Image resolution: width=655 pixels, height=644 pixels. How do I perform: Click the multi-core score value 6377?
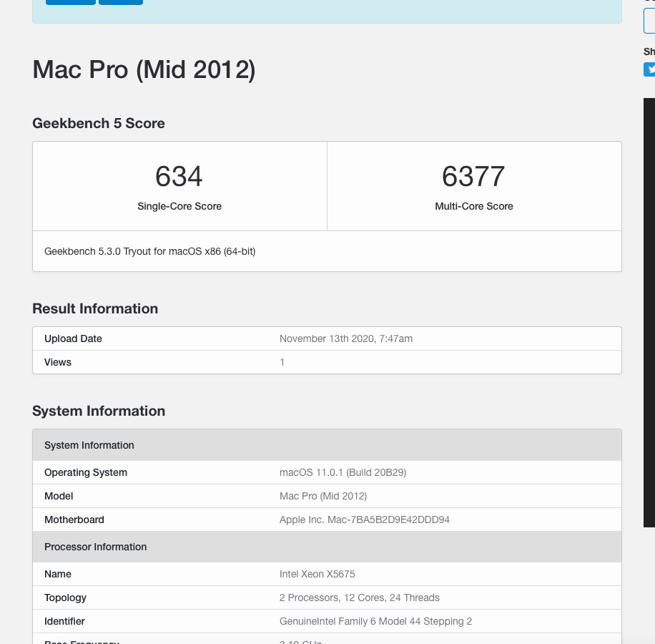473,176
